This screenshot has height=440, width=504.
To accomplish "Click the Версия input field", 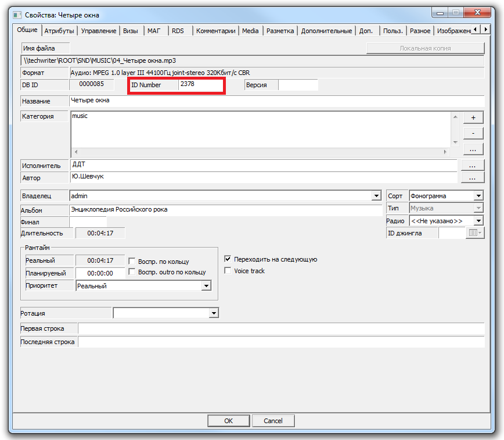I will pos(298,85).
